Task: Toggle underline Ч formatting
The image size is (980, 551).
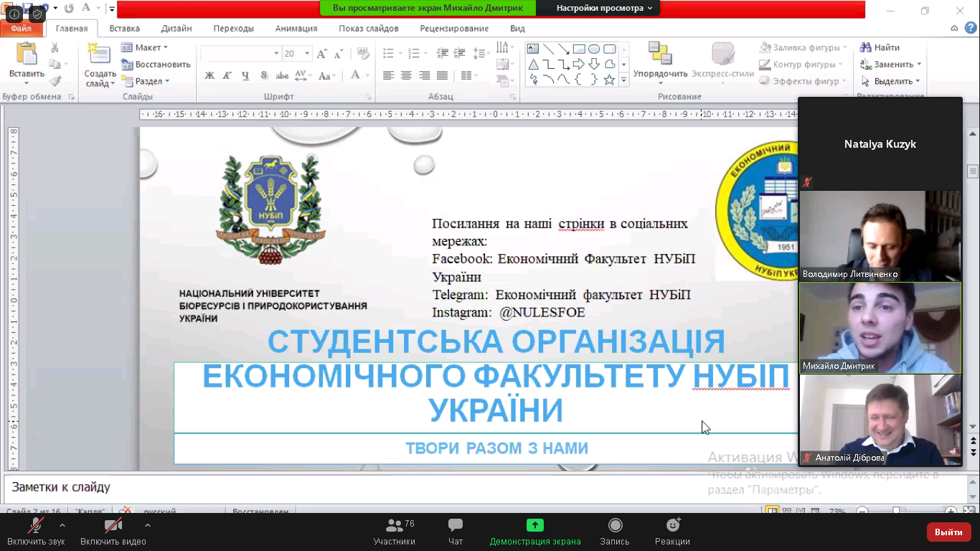Action: point(245,75)
